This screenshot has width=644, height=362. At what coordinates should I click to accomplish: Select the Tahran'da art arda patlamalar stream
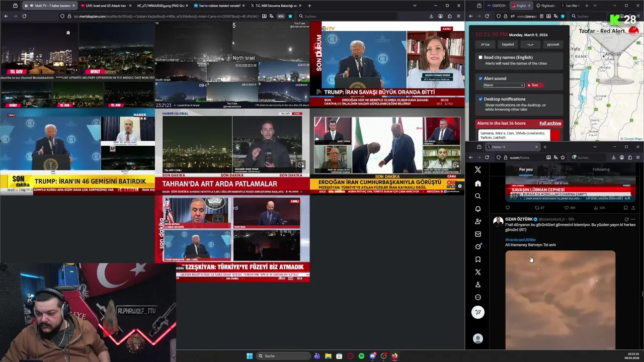(x=232, y=152)
